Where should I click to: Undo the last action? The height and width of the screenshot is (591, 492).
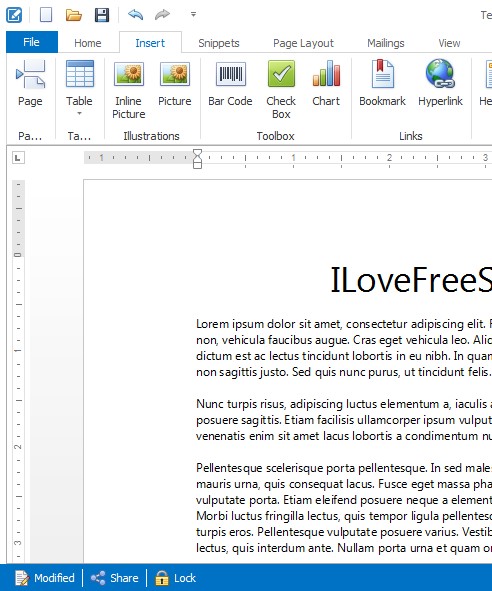click(136, 15)
